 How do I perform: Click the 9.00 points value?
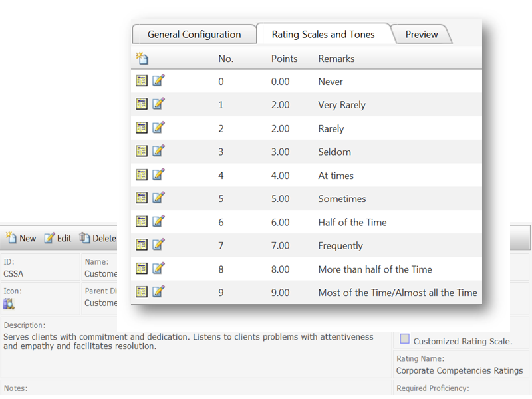pos(280,293)
